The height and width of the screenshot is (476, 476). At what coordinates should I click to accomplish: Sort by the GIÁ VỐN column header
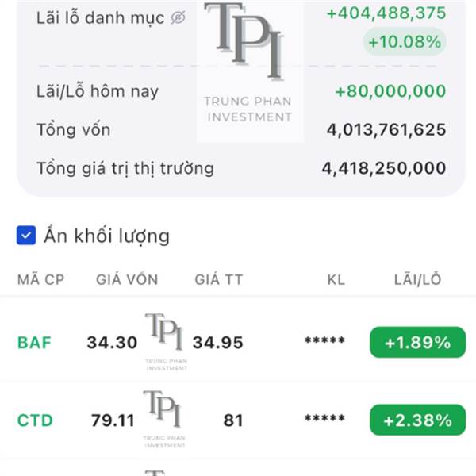(127, 279)
